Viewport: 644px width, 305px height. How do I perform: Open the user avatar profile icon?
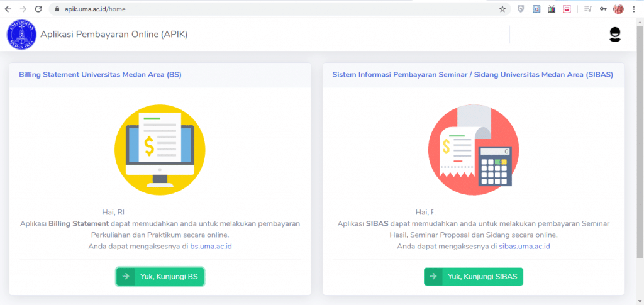(x=615, y=35)
